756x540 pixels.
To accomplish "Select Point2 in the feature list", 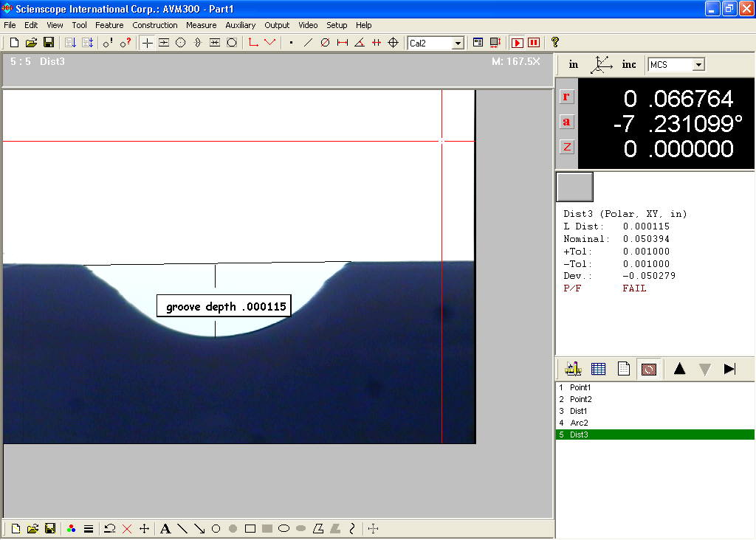I will point(655,399).
